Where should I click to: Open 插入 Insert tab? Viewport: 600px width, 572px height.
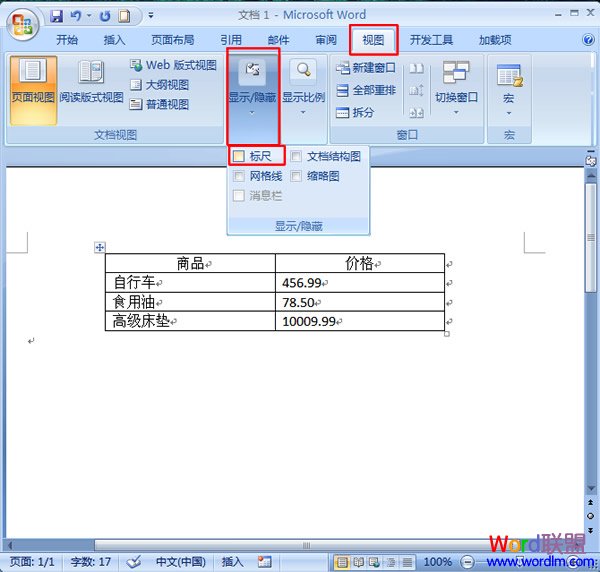[x=114, y=40]
